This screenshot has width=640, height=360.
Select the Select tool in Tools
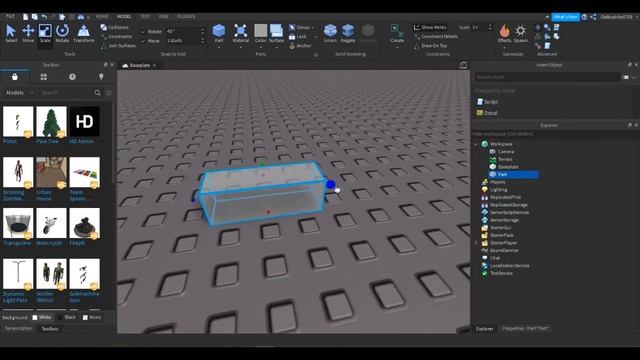tap(11, 33)
